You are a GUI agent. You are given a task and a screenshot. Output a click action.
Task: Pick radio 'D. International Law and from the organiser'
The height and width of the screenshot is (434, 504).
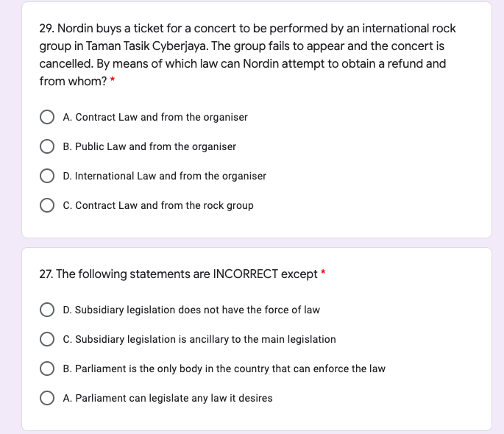(47, 176)
